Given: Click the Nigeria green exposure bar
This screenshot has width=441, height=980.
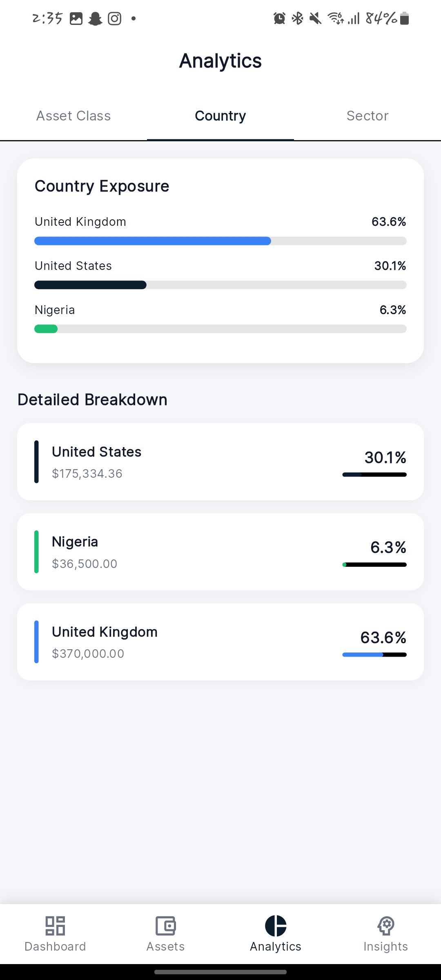Looking at the screenshot, I should pos(46,329).
